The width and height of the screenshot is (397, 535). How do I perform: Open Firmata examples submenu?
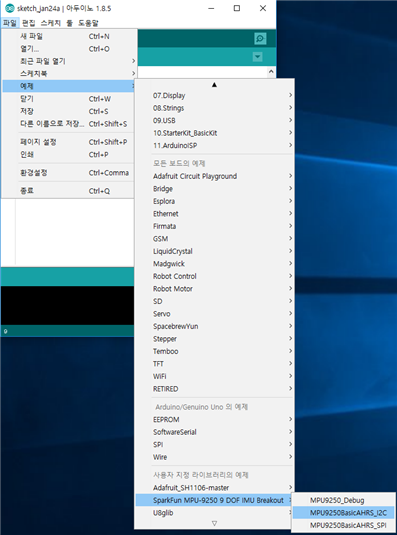(214, 226)
